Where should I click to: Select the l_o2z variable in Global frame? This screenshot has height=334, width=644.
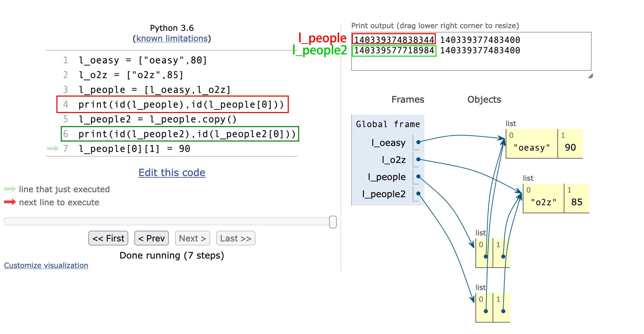point(394,160)
